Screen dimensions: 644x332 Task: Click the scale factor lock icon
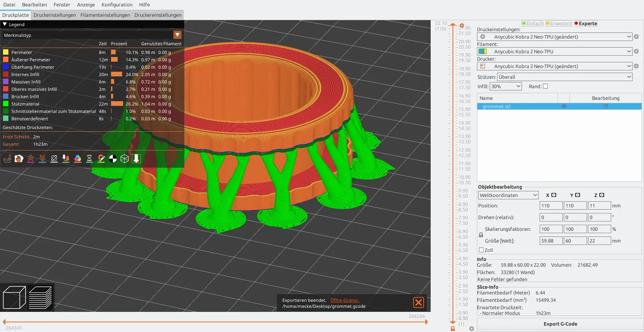481,235
